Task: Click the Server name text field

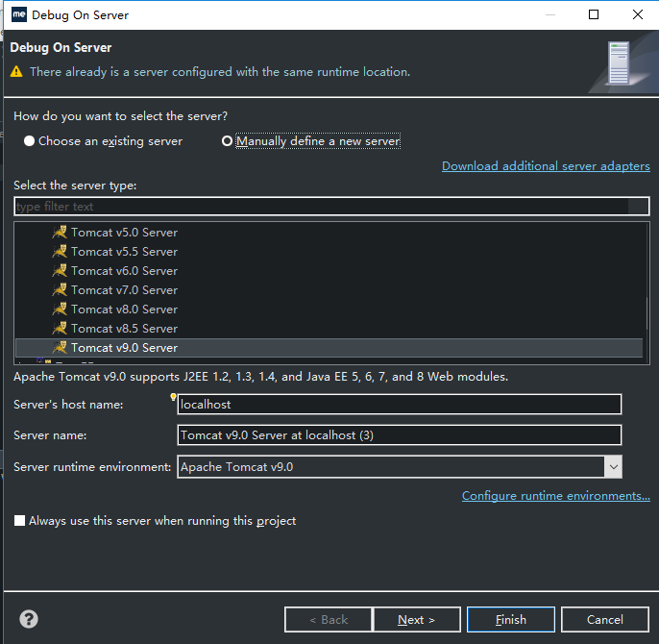Action: tap(400, 435)
